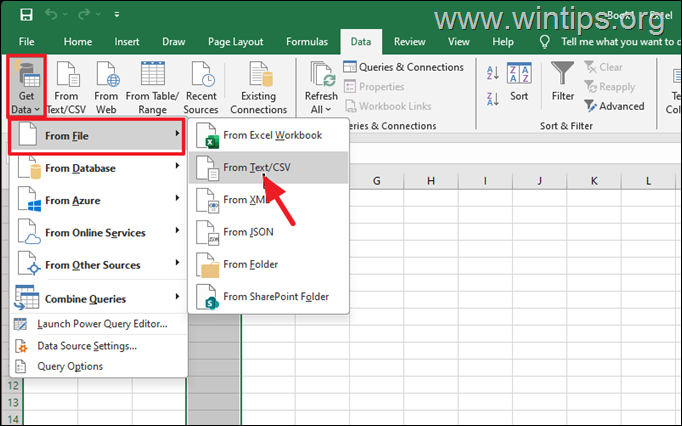This screenshot has width=682, height=426.
Task: Open the Page Layout tab
Action: 235,42
